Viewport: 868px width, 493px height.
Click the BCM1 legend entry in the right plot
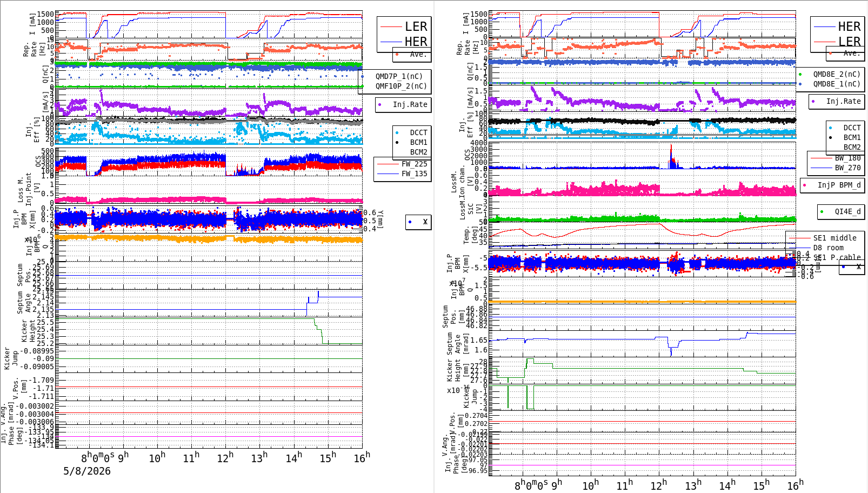click(852, 138)
